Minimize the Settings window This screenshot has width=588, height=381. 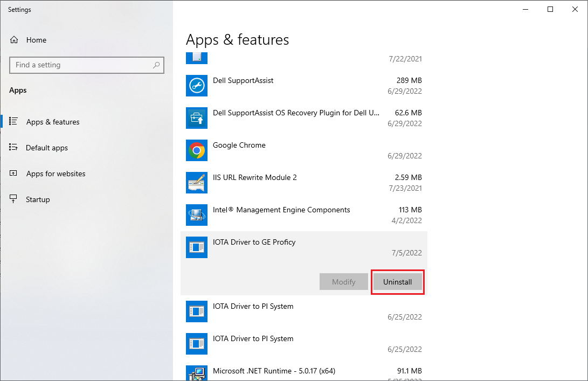tap(525, 9)
